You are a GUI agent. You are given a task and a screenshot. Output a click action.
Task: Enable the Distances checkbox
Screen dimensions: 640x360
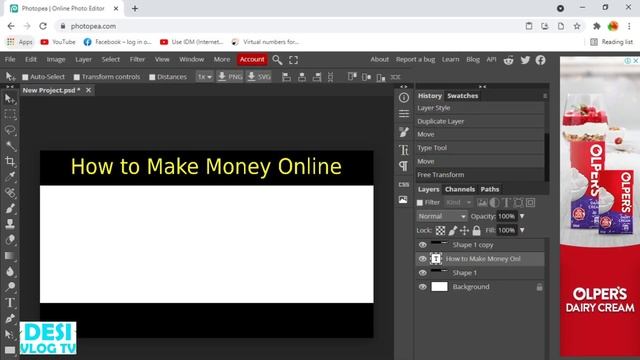click(152, 77)
